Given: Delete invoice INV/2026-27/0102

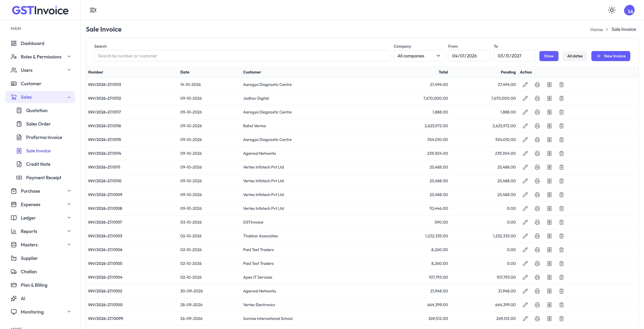Looking at the screenshot, I should [x=561, y=291].
